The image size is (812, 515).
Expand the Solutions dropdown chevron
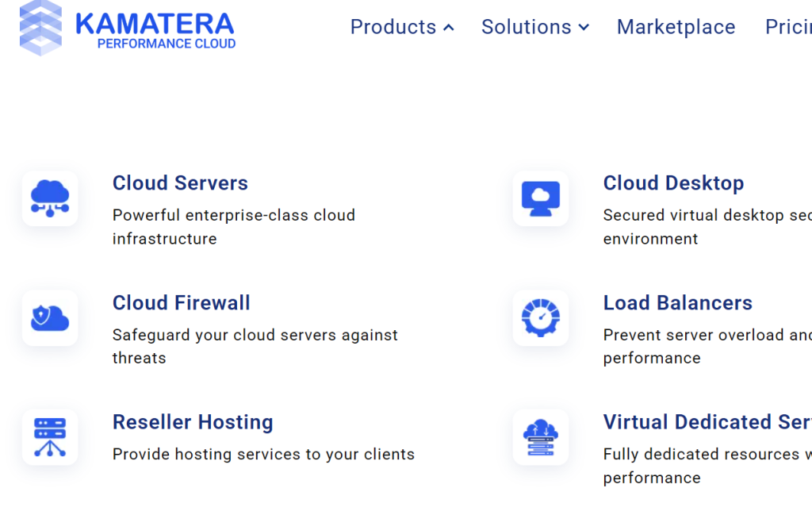click(x=584, y=28)
